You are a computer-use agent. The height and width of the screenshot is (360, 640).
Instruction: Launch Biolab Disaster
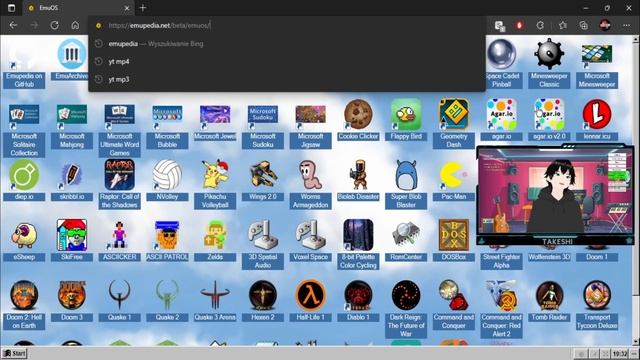pyautogui.click(x=358, y=180)
